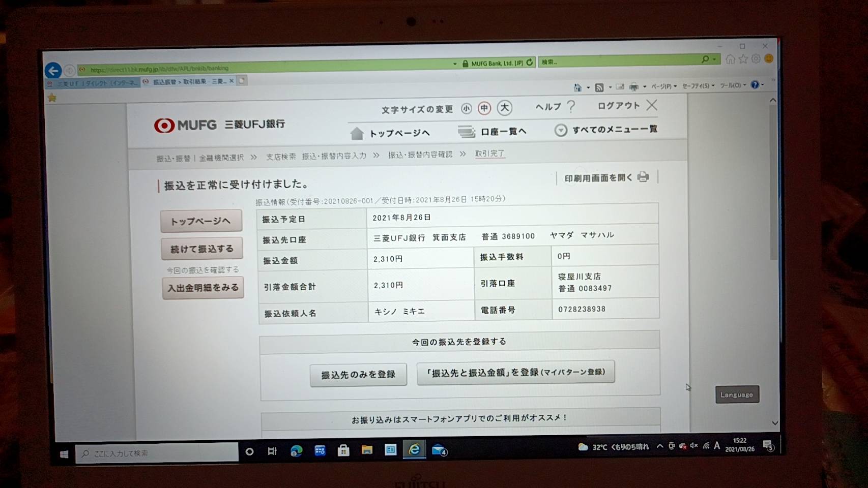Screen dimensions: 868x488
Task: Click the page vertical scrollbar thumb
Action: [x=773, y=183]
